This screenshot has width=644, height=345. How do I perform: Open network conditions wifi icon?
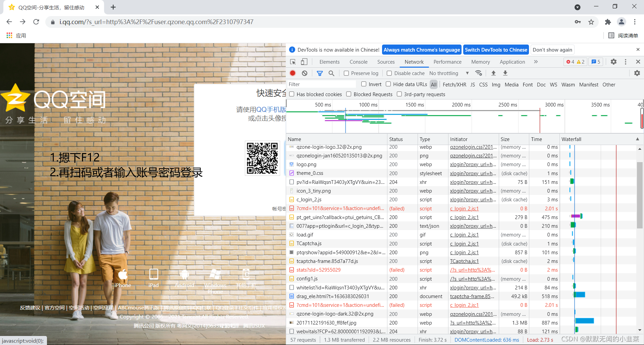479,73
